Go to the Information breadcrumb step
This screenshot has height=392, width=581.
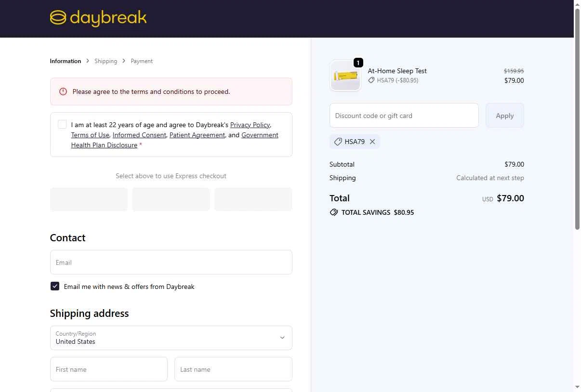pyautogui.click(x=66, y=61)
